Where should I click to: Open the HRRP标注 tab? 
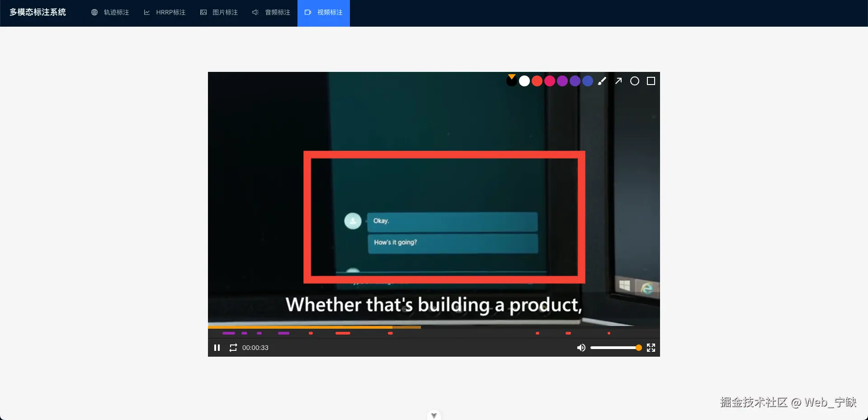click(165, 13)
